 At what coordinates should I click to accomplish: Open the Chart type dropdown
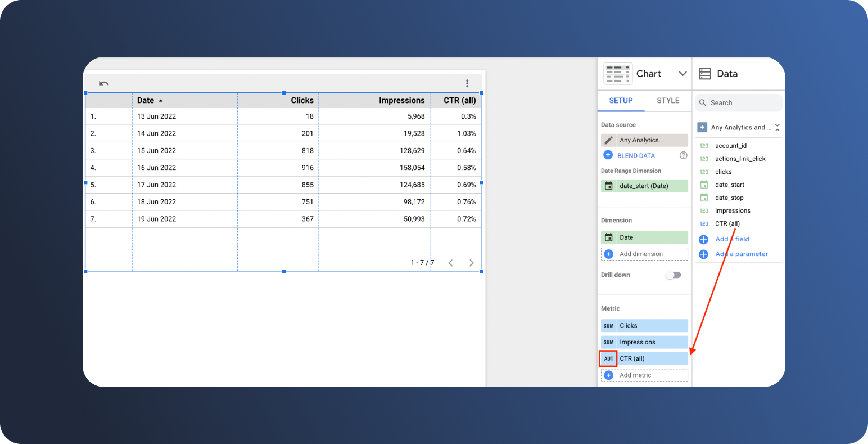pyautogui.click(x=682, y=73)
